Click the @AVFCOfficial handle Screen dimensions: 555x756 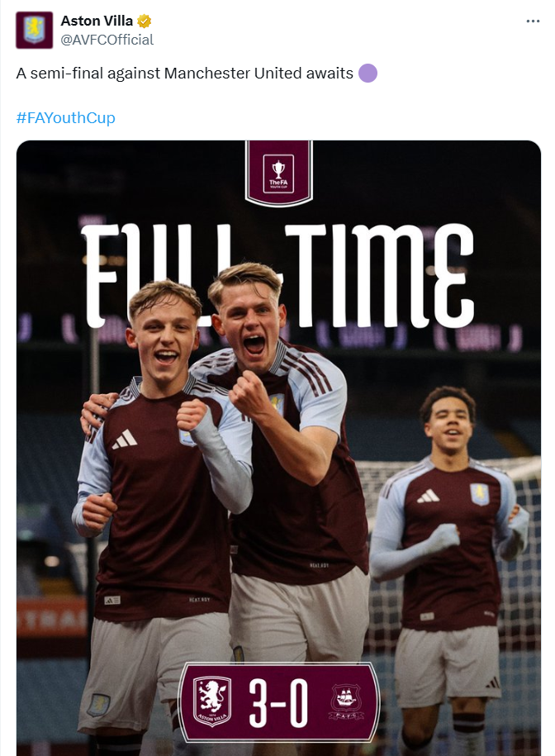point(107,40)
